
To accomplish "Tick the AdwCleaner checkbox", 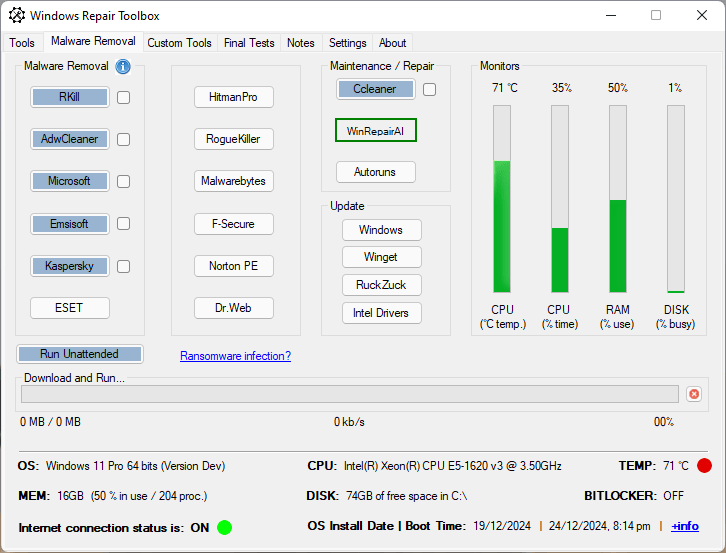I will pyautogui.click(x=124, y=139).
